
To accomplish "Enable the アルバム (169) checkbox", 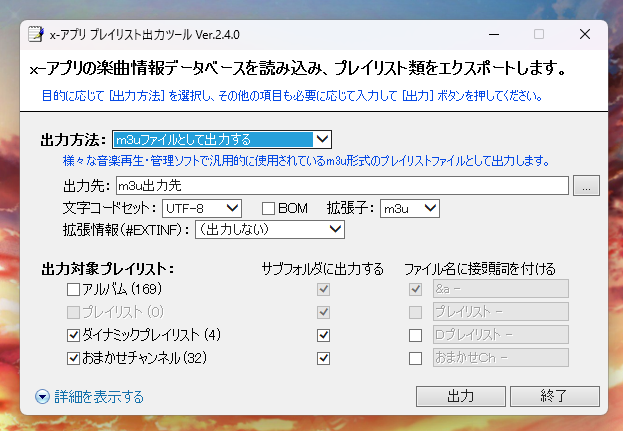I will coord(73,290).
